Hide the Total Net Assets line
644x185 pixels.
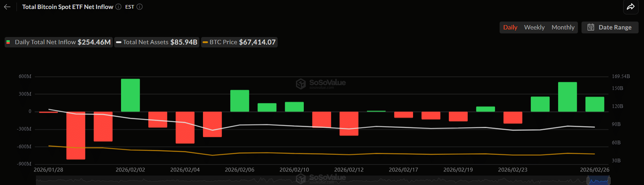pos(157,42)
